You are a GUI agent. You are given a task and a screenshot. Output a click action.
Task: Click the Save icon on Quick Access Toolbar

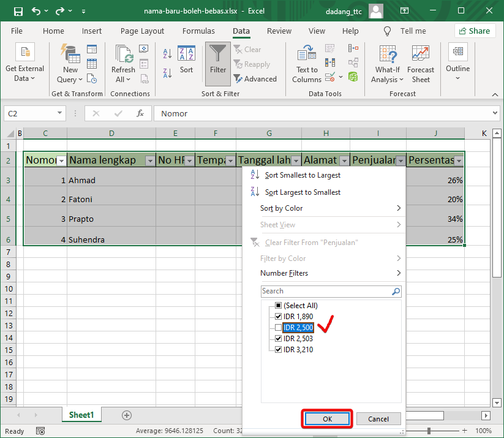point(18,10)
